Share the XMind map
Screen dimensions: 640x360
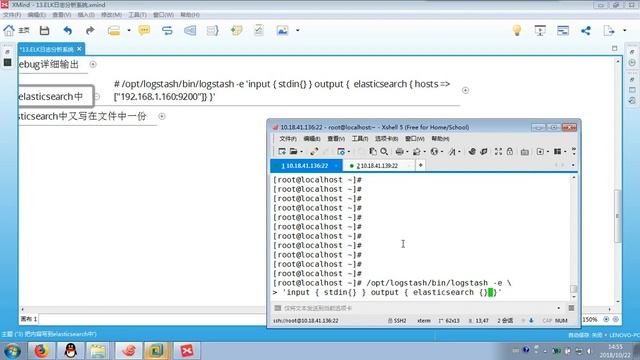[x=586, y=31]
